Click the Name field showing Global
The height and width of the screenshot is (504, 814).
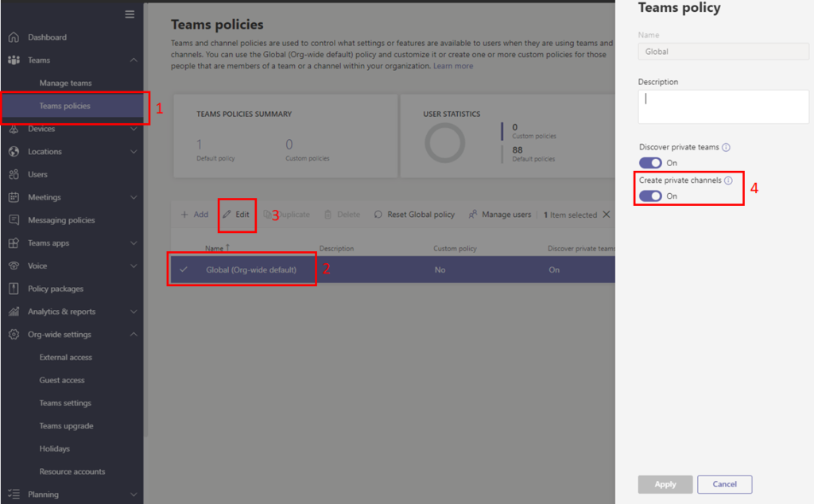pyautogui.click(x=723, y=52)
